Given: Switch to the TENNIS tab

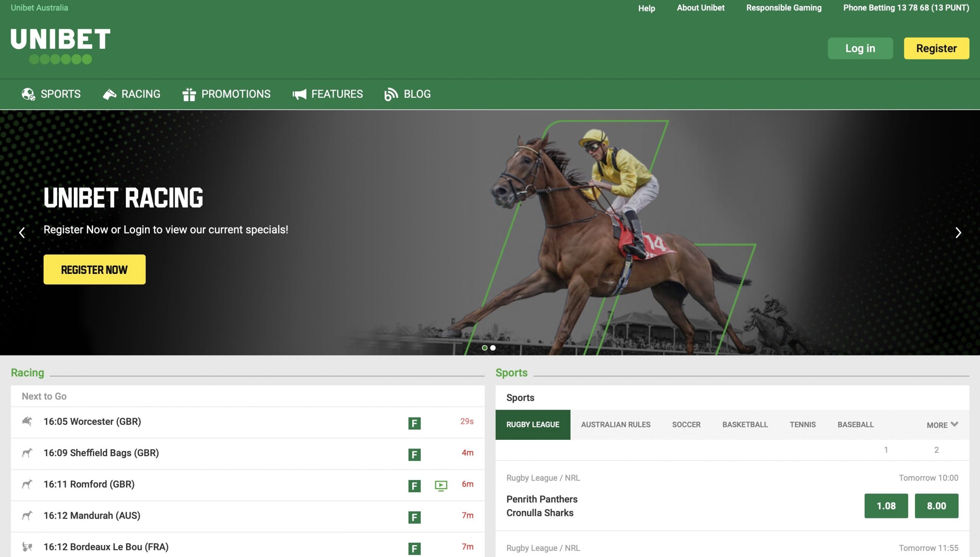Looking at the screenshot, I should (803, 425).
